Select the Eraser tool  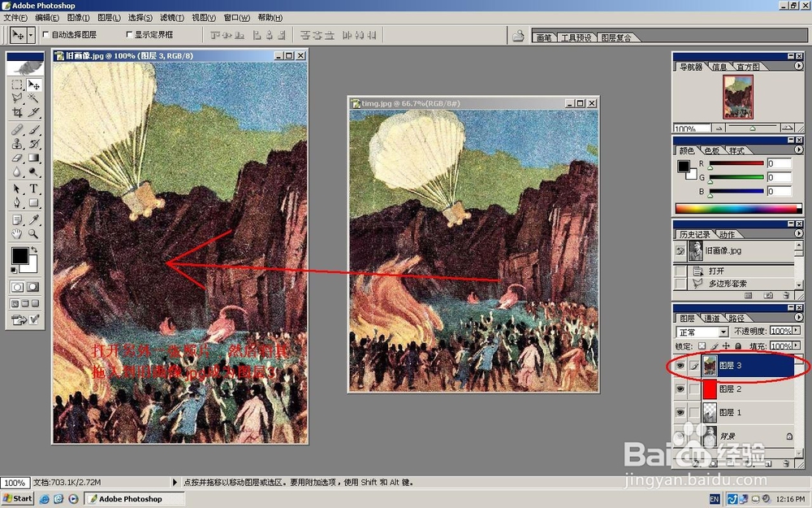(x=16, y=158)
